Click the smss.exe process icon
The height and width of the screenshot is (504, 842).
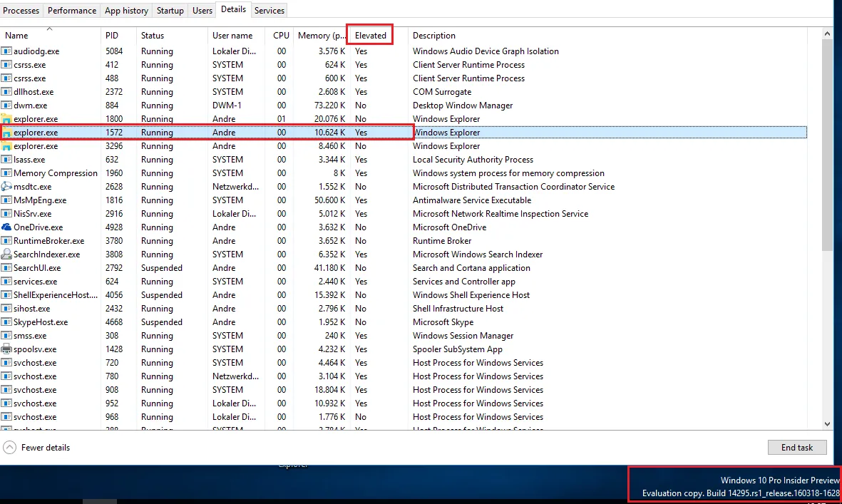pos(6,336)
